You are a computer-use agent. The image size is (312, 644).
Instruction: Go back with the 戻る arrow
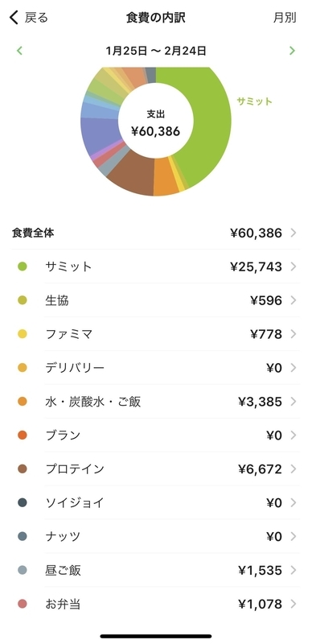pyautogui.click(x=28, y=18)
